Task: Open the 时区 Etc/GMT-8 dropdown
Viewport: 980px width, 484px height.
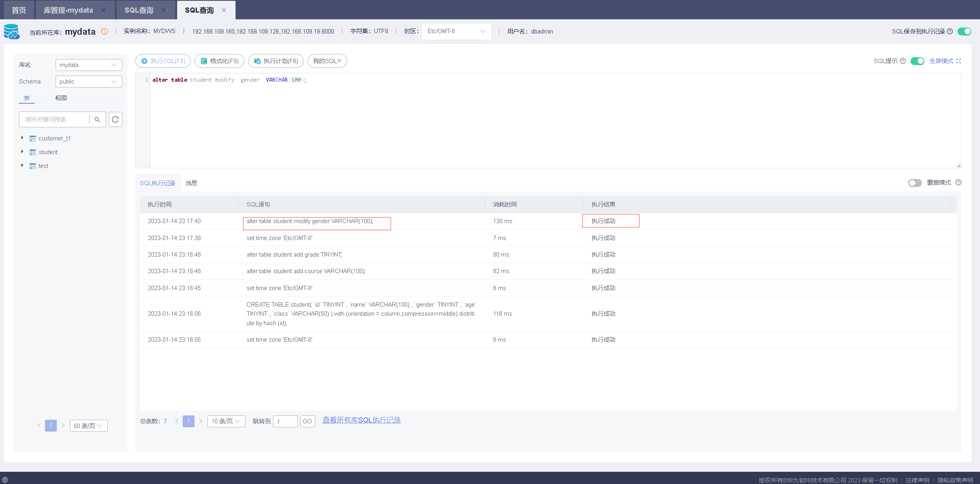Action: tap(456, 32)
